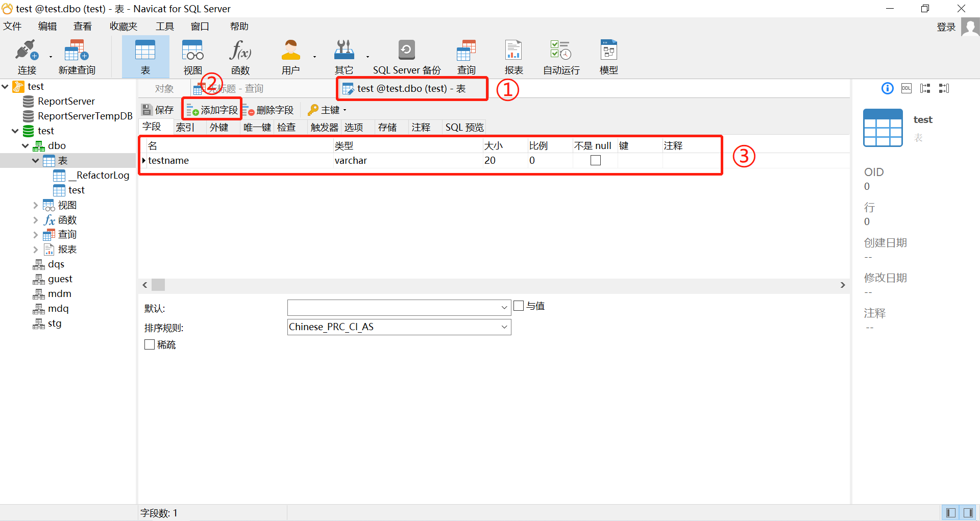Click the scroll right arrow

pos(843,285)
